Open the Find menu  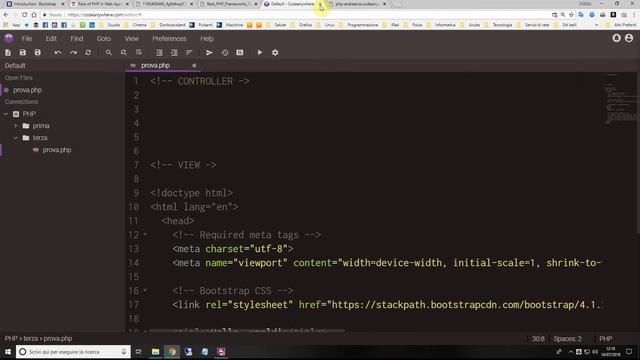click(77, 39)
